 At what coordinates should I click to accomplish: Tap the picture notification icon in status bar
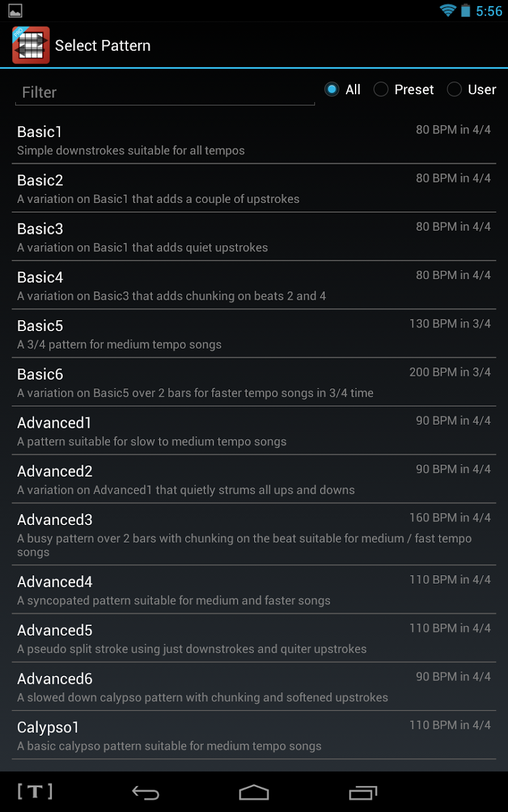tap(15, 10)
